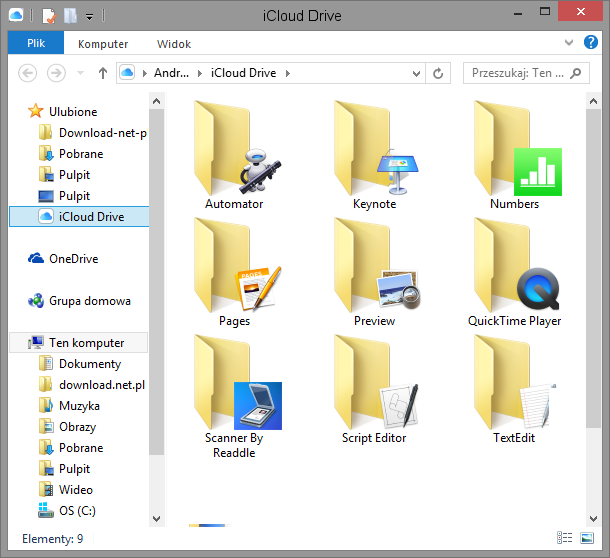Screen dimensions: 610x558
Task: Open Pobrane under Ulubione
Action: tap(71, 154)
